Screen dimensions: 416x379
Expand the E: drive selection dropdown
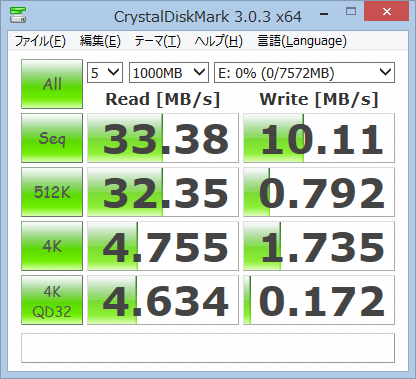[304, 72]
